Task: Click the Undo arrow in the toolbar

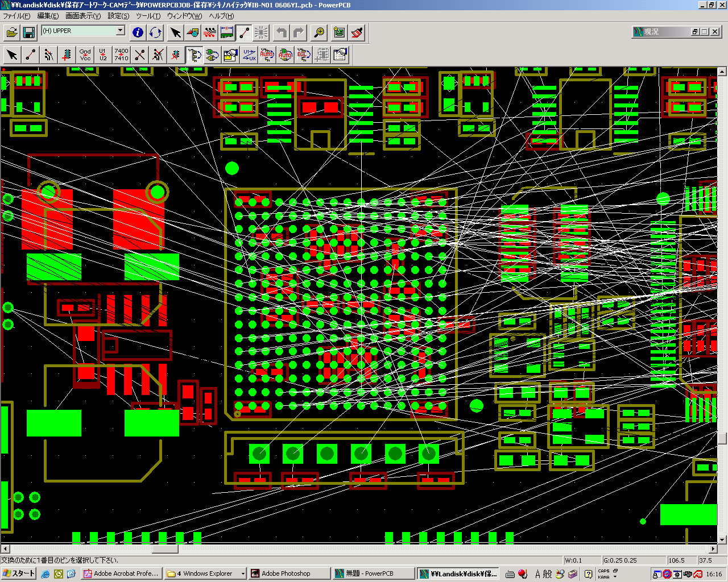Action: [x=281, y=32]
